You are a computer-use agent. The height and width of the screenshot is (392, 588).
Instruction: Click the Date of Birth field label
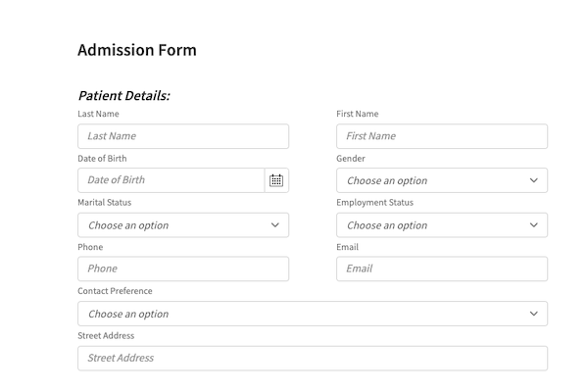tap(102, 159)
